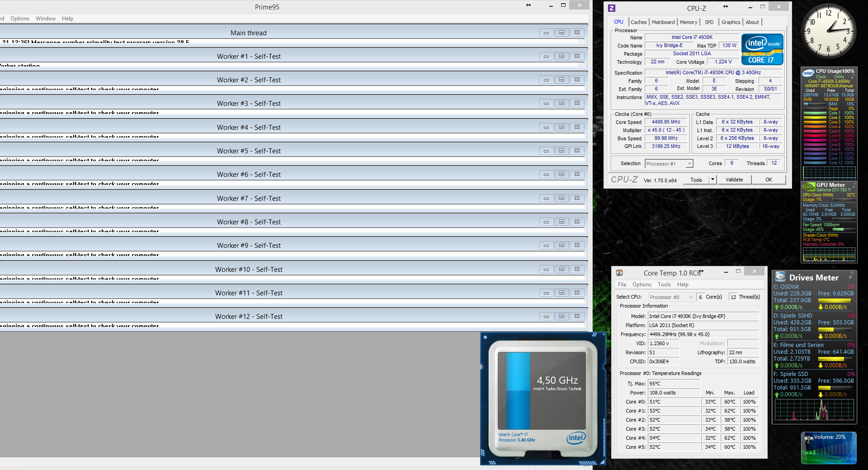This screenshot has width=868, height=470.
Task: Click the Core Speed 4498.95 MHz field
Action: [666, 122]
